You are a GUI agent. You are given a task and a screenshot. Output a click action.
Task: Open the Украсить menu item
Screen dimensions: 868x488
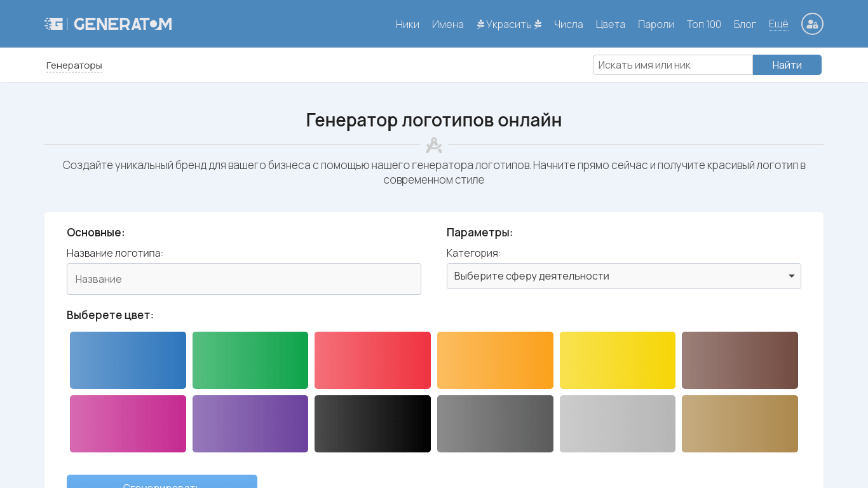(508, 24)
